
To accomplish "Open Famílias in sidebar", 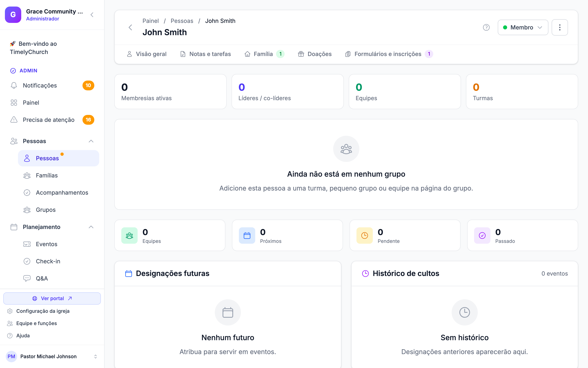I will [x=59, y=175].
